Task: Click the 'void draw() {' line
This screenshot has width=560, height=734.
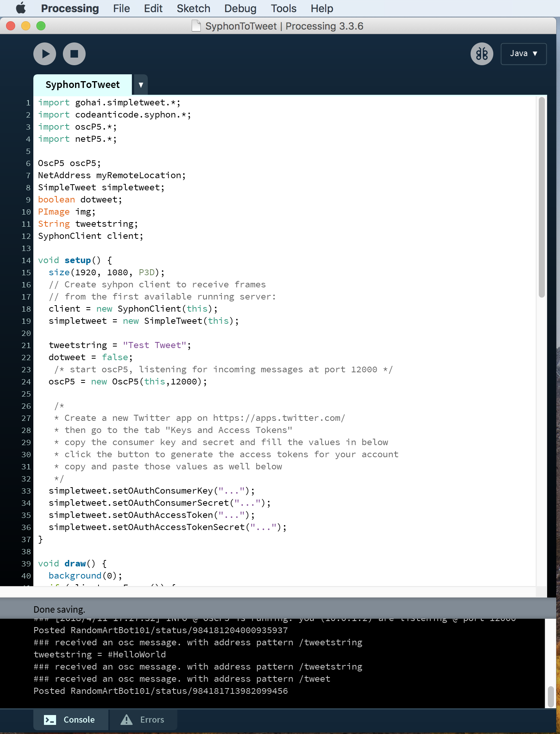Action: click(72, 564)
